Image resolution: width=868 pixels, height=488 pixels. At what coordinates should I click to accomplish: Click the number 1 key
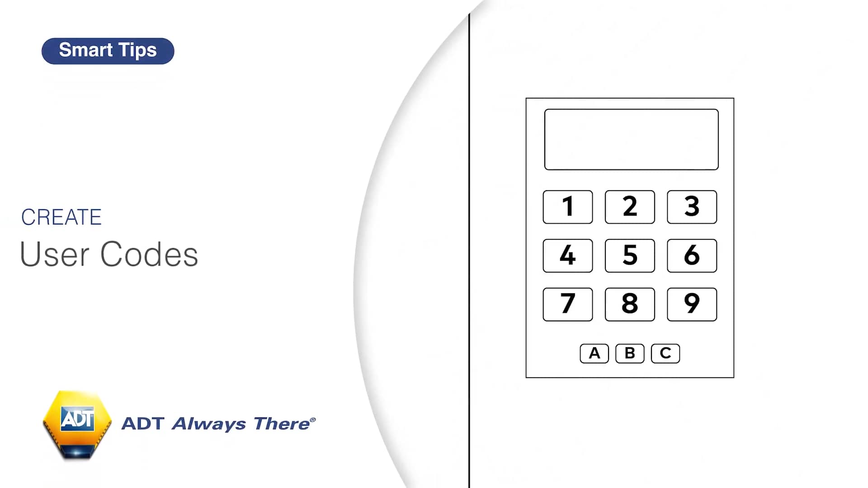[567, 207]
